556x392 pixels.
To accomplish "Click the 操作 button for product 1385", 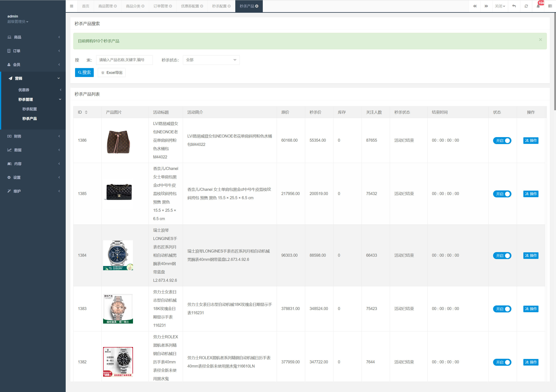I will click(531, 194).
